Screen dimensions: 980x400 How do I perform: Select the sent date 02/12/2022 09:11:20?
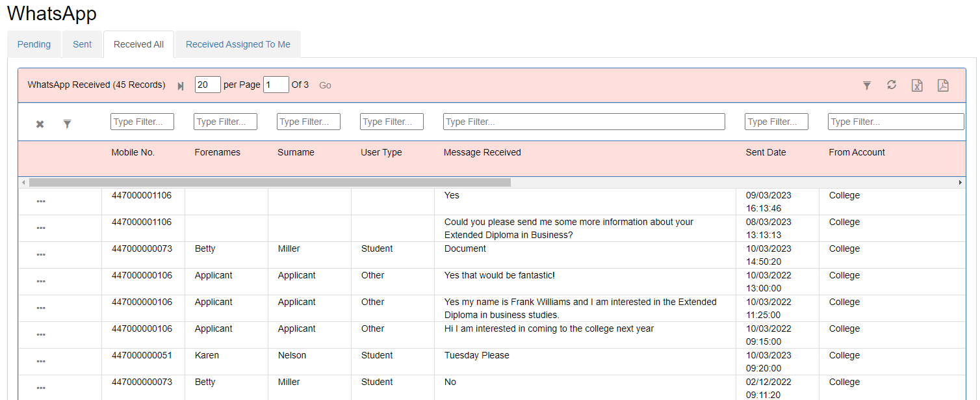(768, 388)
